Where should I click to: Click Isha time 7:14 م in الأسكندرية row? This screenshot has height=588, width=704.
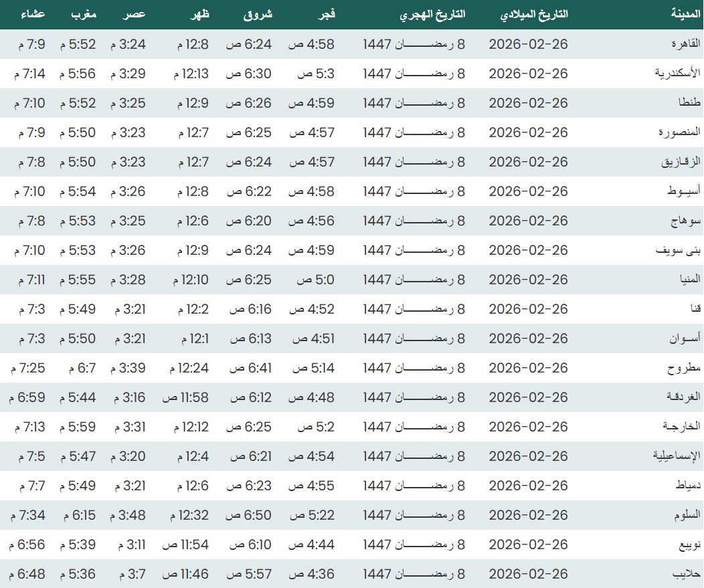click(29, 74)
